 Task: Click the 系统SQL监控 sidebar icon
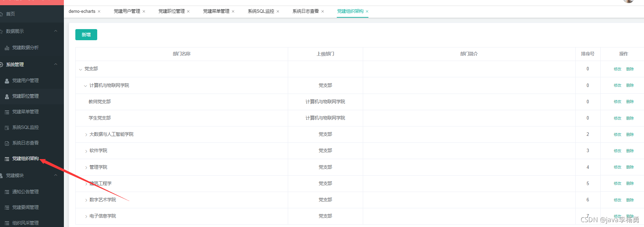pos(7,128)
